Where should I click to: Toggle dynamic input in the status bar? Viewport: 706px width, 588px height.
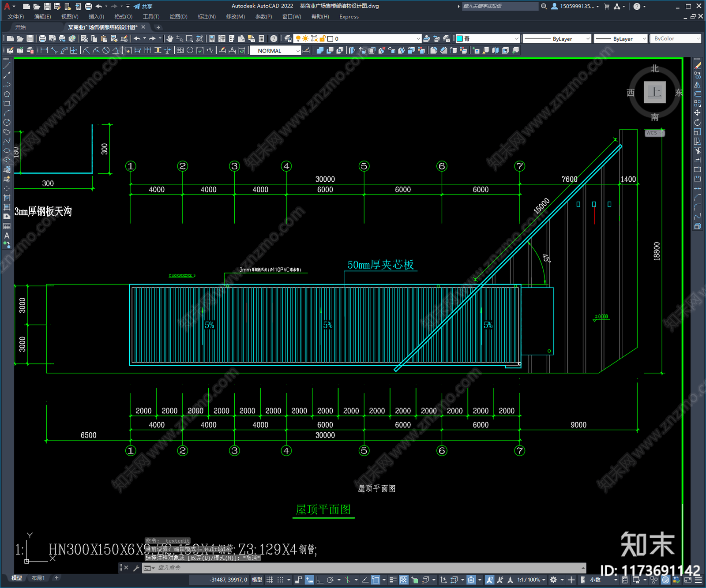[309, 580]
